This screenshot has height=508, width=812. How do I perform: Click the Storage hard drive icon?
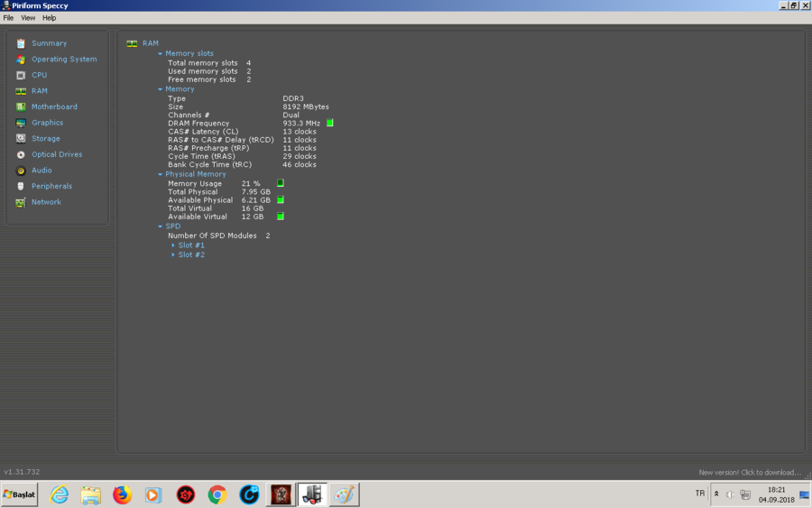coord(21,138)
